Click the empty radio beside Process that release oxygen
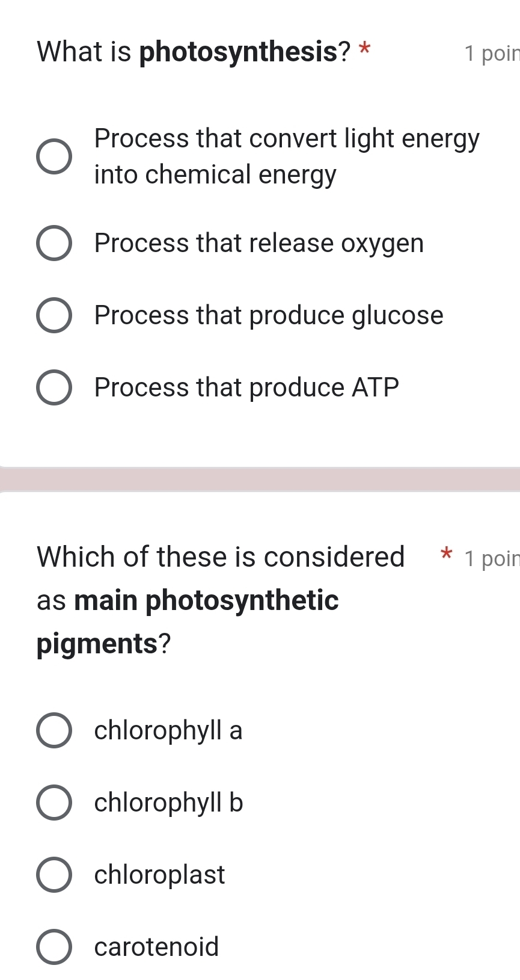Image resolution: width=520 pixels, height=980 pixels. [x=54, y=243]
